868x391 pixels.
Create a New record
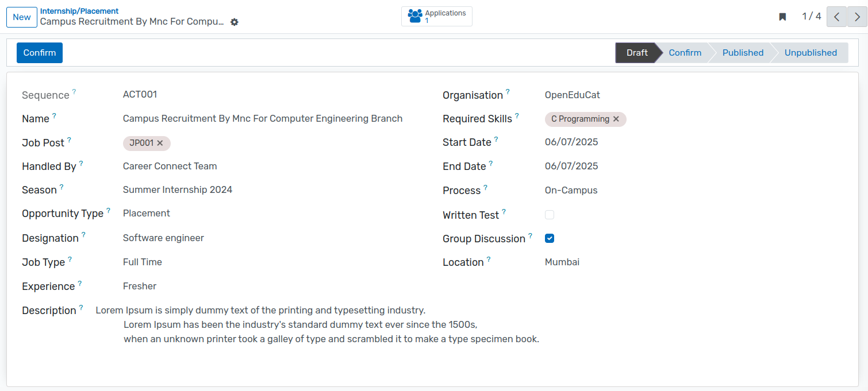22,17
